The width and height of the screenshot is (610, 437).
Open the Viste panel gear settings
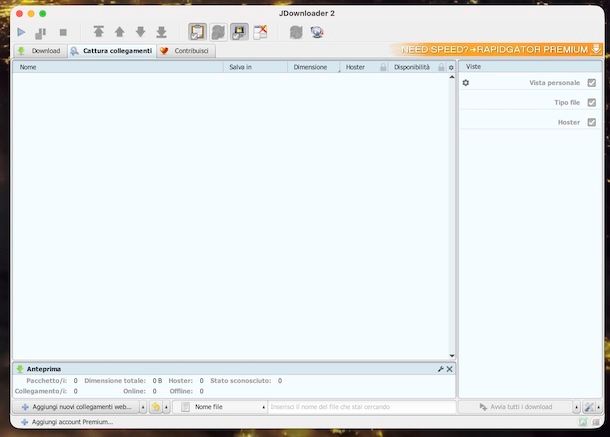pos(466,82)
